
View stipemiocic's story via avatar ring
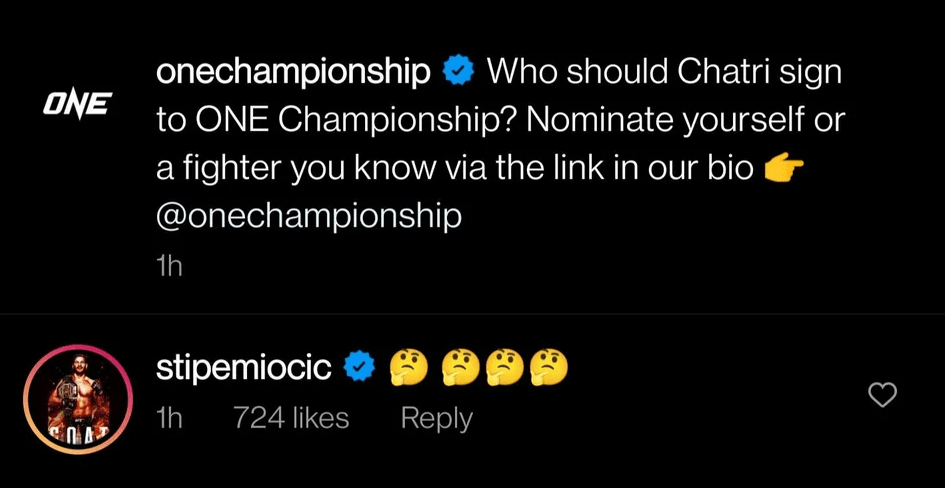(77, 400)
